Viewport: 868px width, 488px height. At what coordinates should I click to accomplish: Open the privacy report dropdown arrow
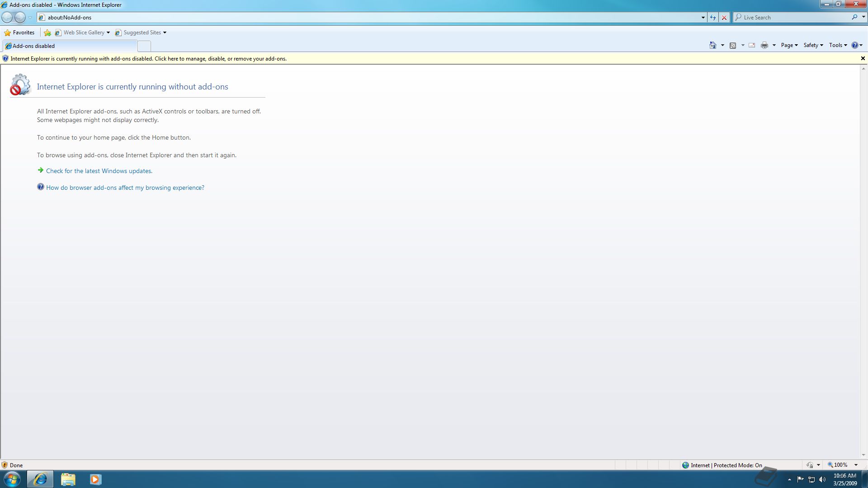(x=818, y=465)
